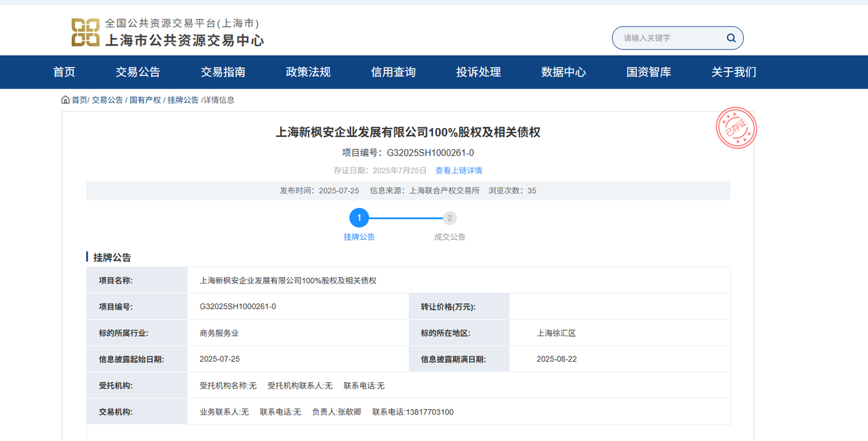Open the 投诉处理 navigation menu
The height and width of the screenshot is (441, 868).
(479, 72)
